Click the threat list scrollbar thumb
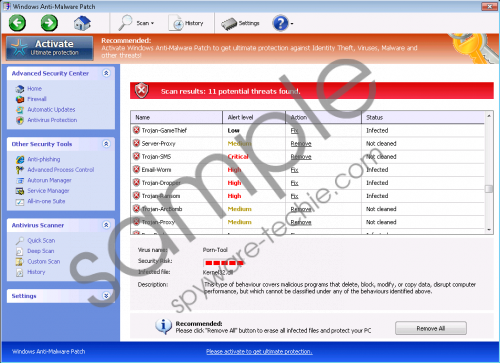 (489, 189)
